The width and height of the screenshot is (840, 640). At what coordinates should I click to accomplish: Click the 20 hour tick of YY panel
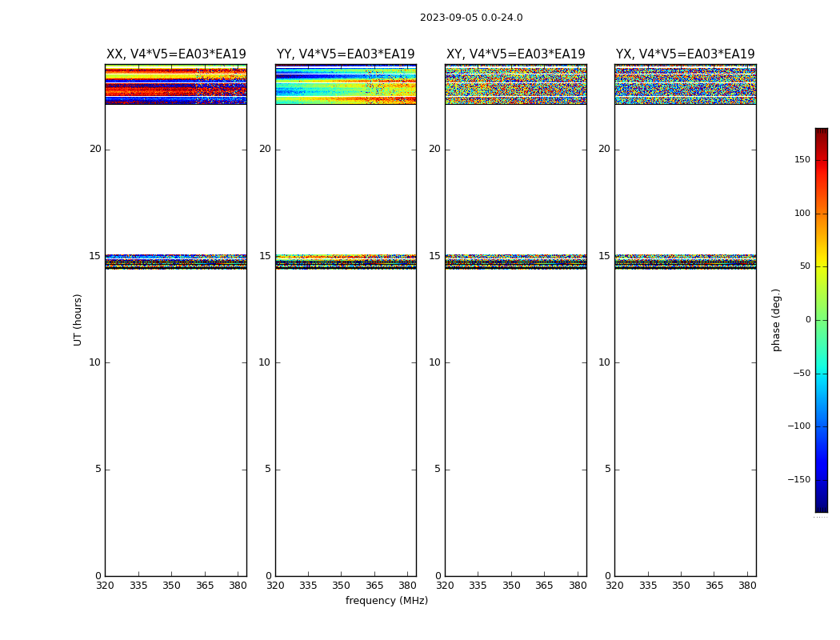[x=265, y=149]
